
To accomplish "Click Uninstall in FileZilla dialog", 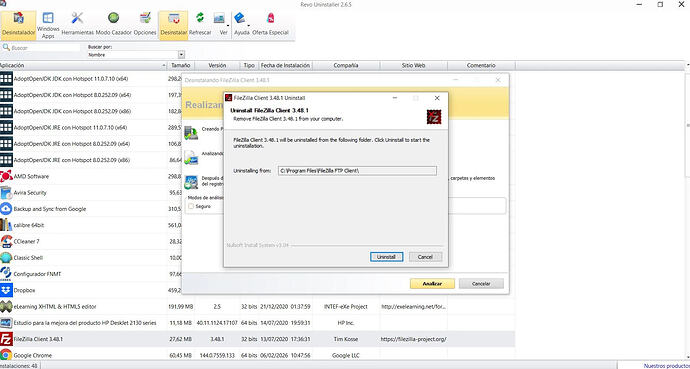I will tap(386, 257).
